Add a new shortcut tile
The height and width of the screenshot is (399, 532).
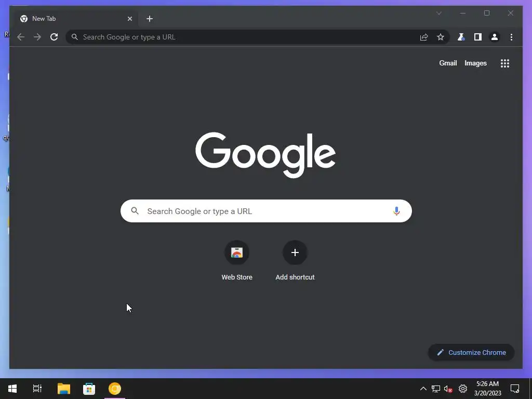295,261
